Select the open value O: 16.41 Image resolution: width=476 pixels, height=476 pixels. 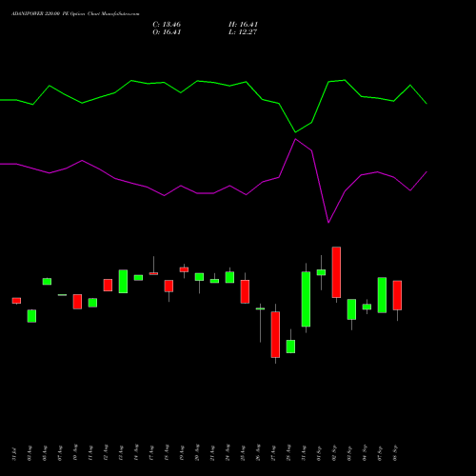167,32
